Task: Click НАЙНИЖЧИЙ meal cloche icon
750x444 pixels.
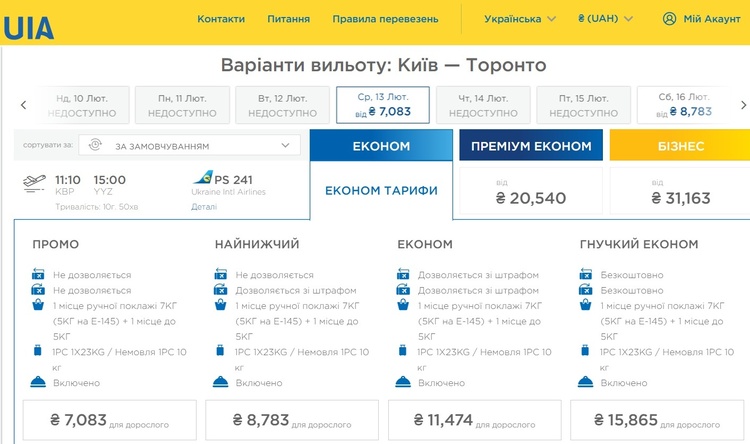Action: tap(221, 382)
